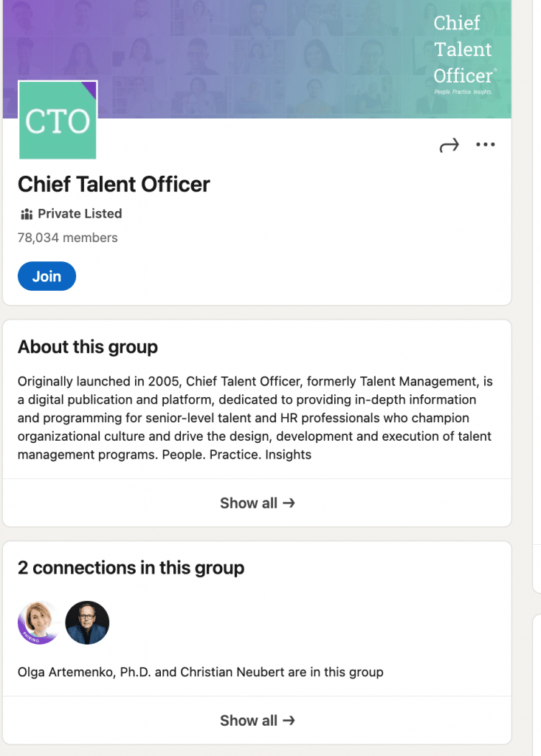Click the About this group heading
This screenshot has width=541, height=756.
click(x=87, y=346)
